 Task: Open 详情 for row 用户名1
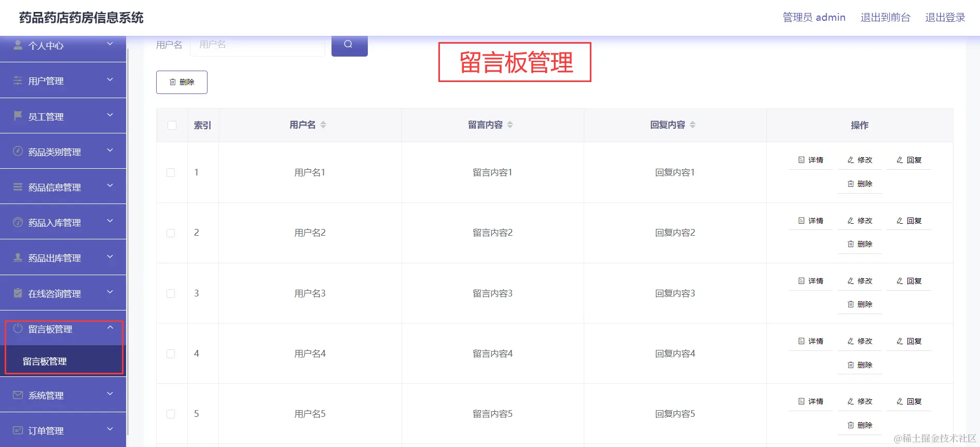(x=810, y=160)
